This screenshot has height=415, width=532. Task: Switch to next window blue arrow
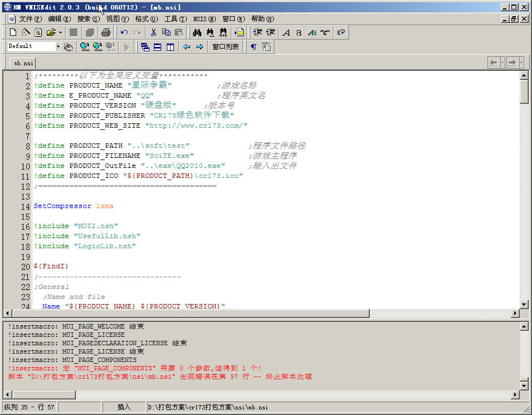click(200, 47)
